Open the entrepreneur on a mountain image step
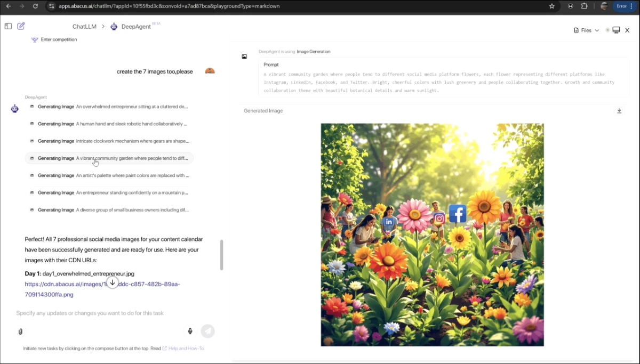The width and height of the screenshot is (640, 364). pos(109,192)
